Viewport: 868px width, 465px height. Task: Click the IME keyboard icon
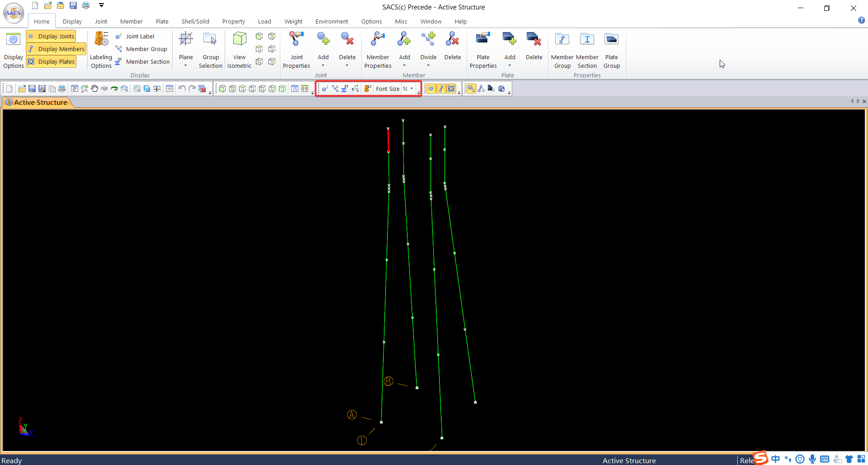coord(825,459)
